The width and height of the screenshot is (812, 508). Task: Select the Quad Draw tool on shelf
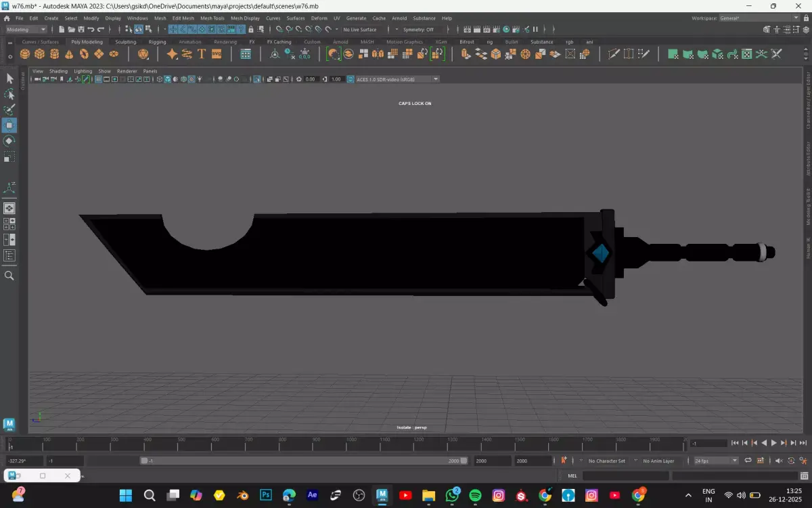click(x=644, y=54)
